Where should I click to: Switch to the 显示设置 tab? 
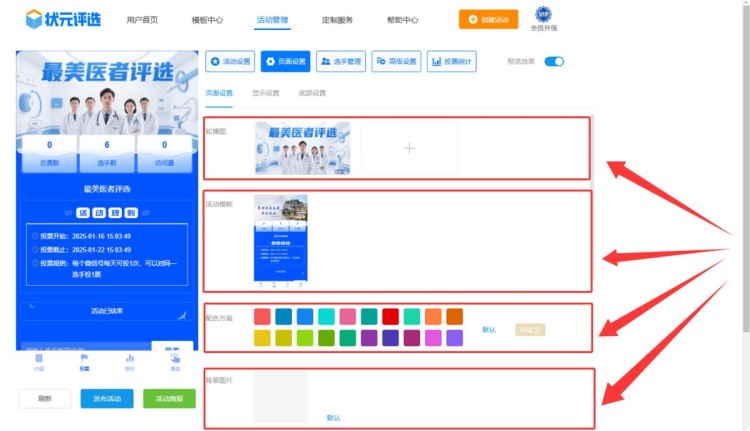click(265, 93)
